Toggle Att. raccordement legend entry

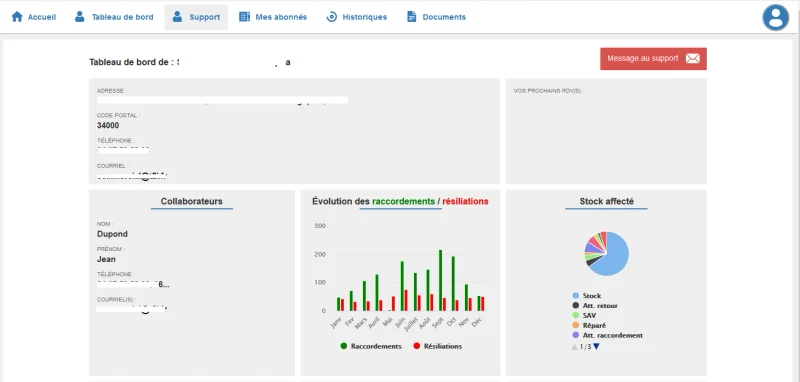click(x=608, y=336)
